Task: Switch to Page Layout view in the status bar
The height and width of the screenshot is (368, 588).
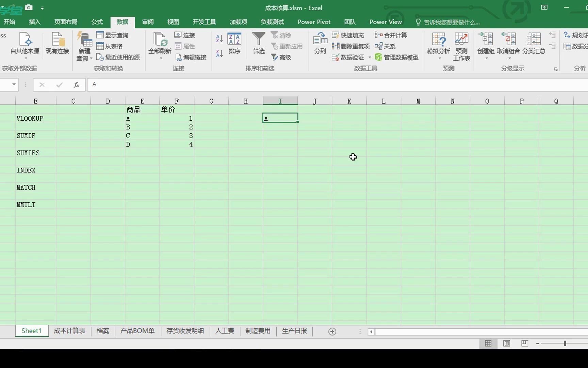Action: [506, 343]
